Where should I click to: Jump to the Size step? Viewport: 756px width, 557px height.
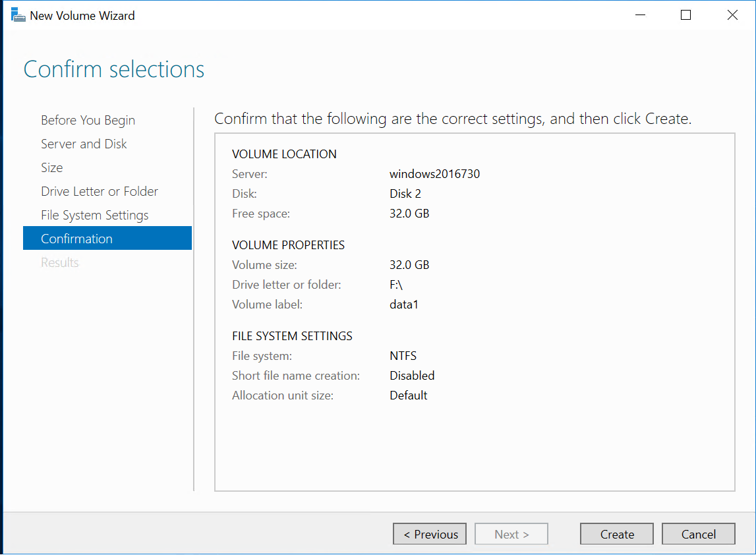coord(52,167)
